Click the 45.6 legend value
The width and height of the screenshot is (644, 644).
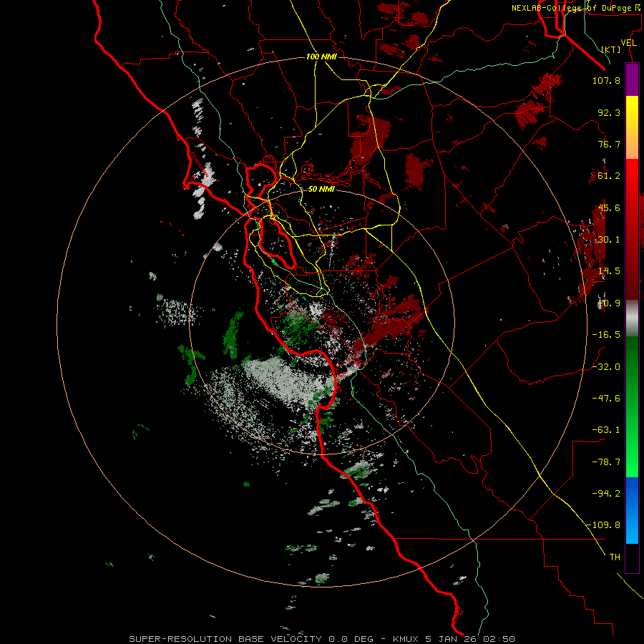tap(609, 208)
